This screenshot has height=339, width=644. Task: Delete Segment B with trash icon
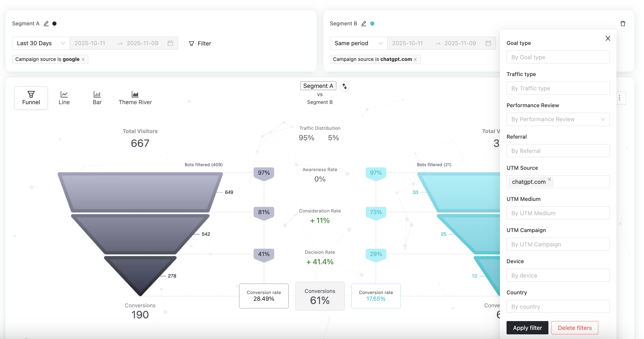click(623, 24)
